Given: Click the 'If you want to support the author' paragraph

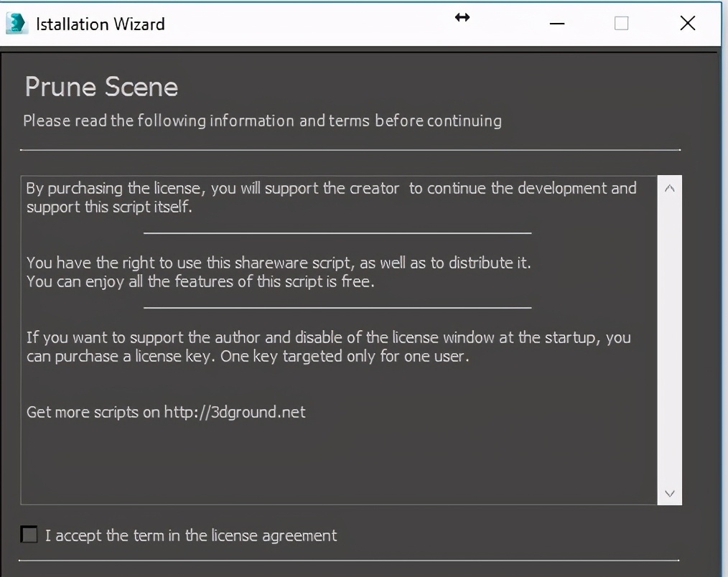Looking at the screenshot, I should click(329, 347).
